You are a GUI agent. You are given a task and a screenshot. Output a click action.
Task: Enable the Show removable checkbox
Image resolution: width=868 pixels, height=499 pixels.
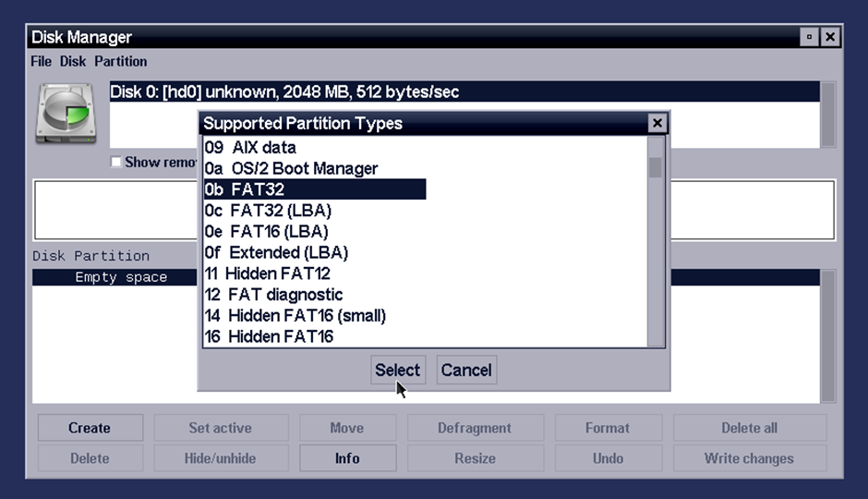click(115, 162)
